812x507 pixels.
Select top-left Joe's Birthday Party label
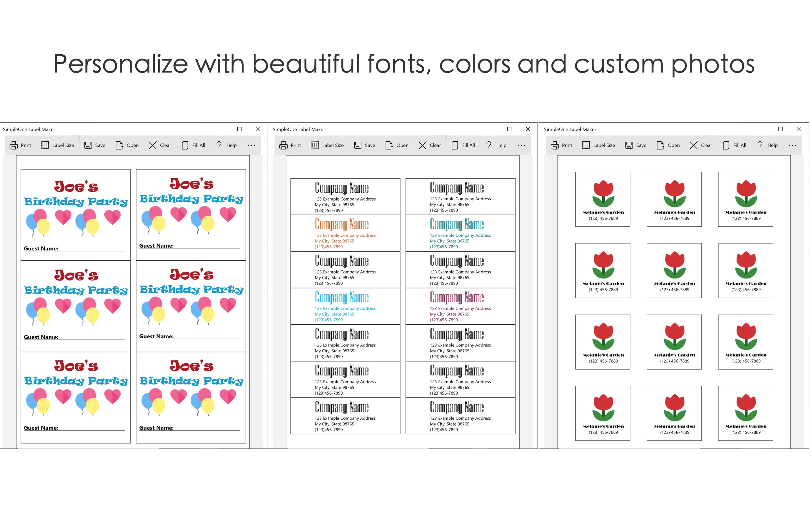[76, 215]
